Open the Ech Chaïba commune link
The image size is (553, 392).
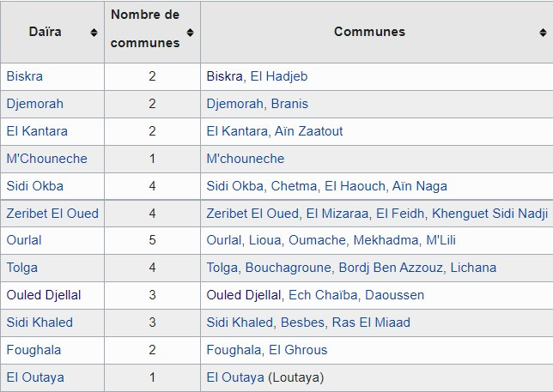[323, 295]
